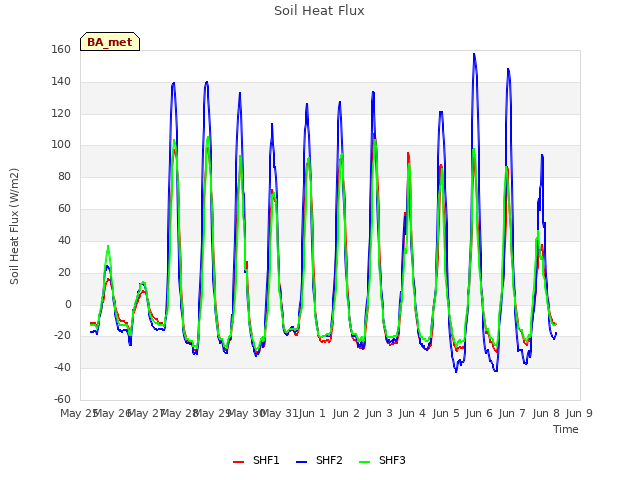
Task: Click the SHF2 peak on Jun 7
Action: pyautogui.click(x=508, y=69)
